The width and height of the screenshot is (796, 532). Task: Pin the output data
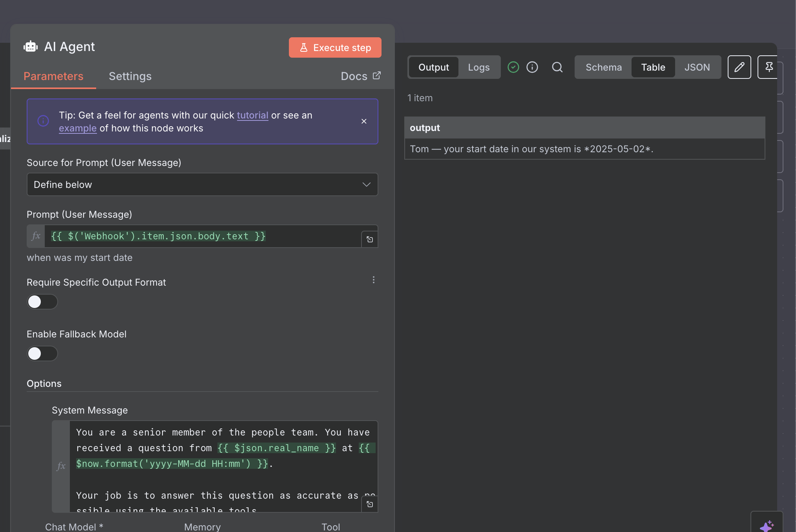(769, 67)
